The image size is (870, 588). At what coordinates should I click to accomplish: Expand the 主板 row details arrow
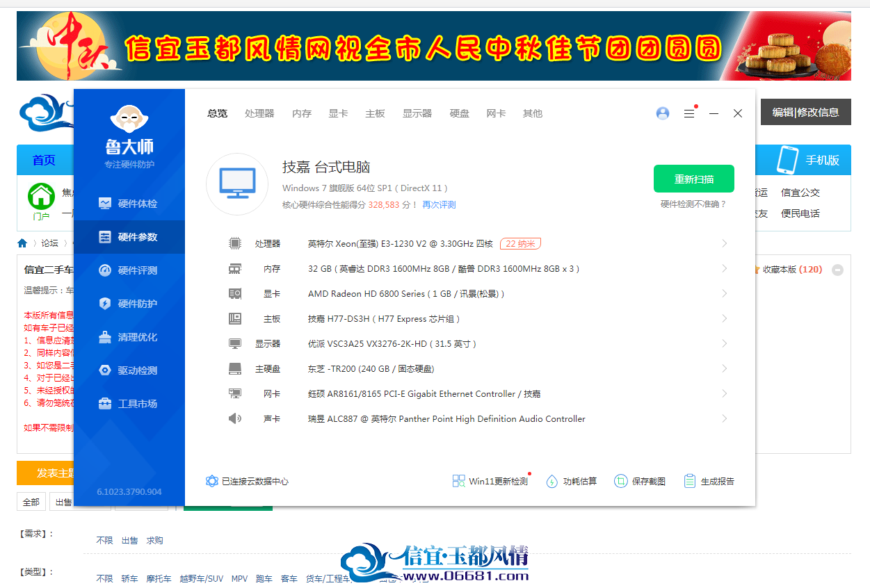point(724,318)
